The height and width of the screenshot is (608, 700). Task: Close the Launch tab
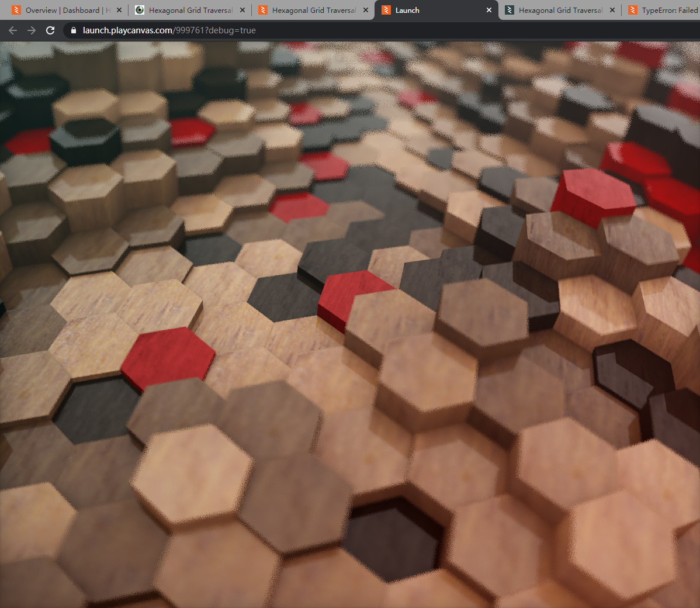coord(489,10)
